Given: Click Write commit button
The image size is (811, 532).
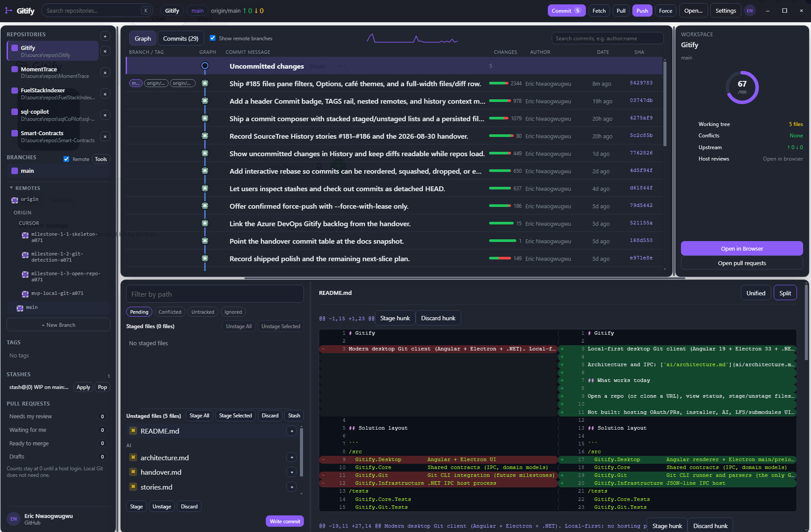Looking at the screenshot, I should pos(285,521).
